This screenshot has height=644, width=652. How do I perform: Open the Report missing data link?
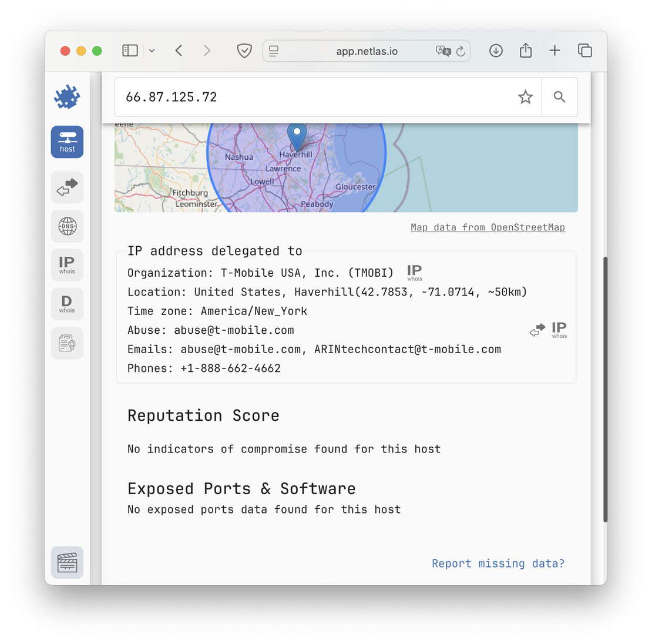coord(498,563)
